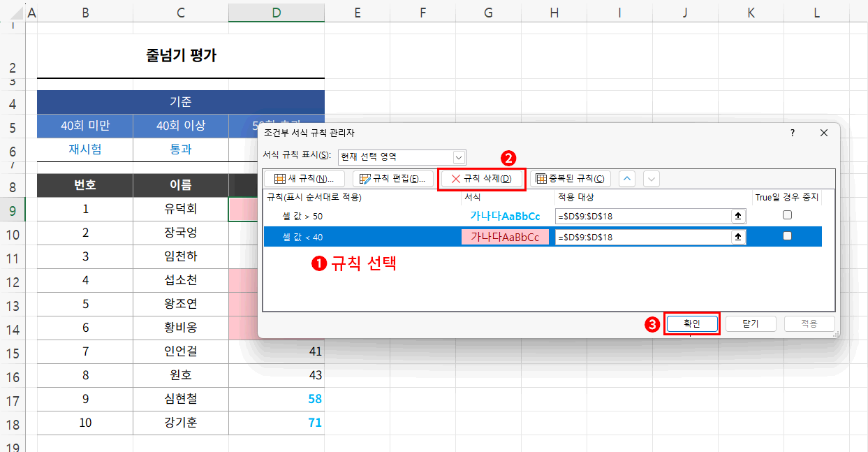The height and width of the screenshot is (452, 868).
Task: Click the name cell 원호
Action: tap(181, 376)
